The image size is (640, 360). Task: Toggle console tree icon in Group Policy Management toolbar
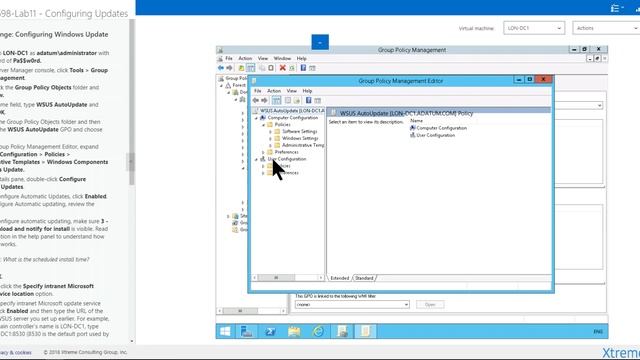[251, 68]
